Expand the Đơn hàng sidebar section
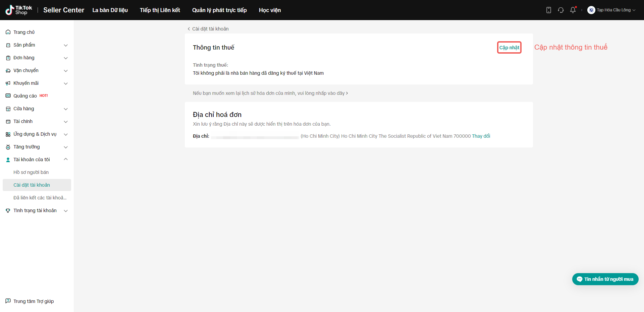Screen dimensions: 644x312 66,58
